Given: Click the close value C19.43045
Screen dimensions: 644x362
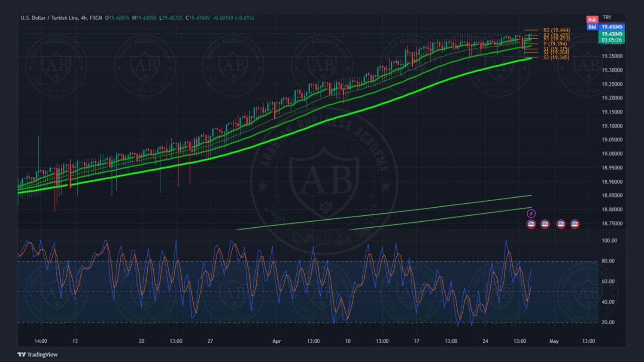Looking at the screenshot, I should click(197, 18).
